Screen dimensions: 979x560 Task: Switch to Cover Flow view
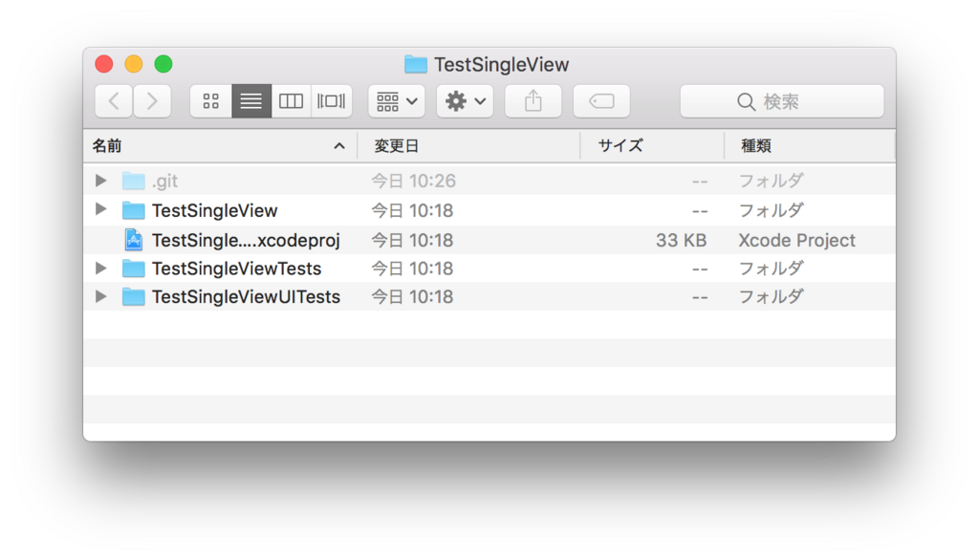coord(331,101)
